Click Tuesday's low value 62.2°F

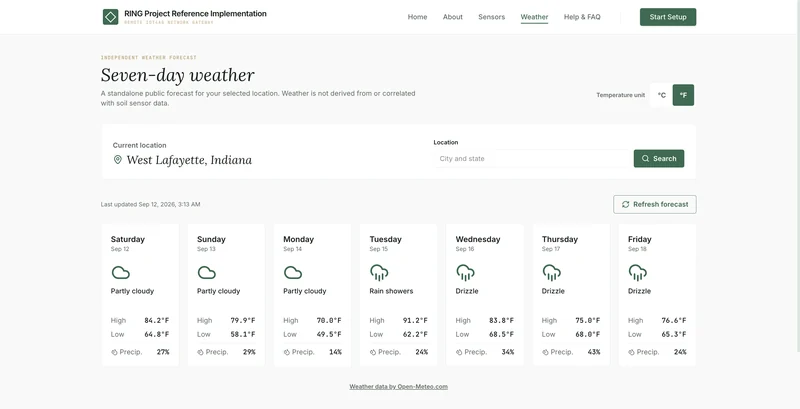tap(415, 335)
